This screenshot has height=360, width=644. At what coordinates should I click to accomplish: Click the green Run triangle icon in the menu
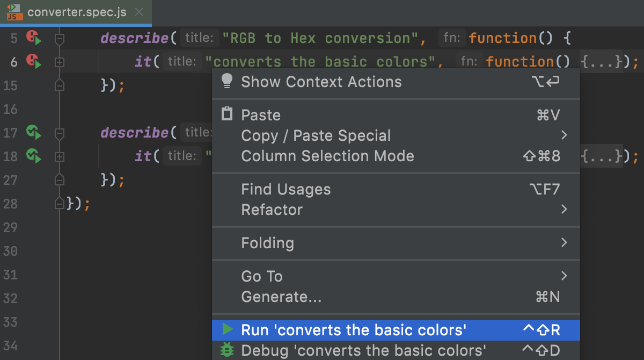(x=228, y=330)
